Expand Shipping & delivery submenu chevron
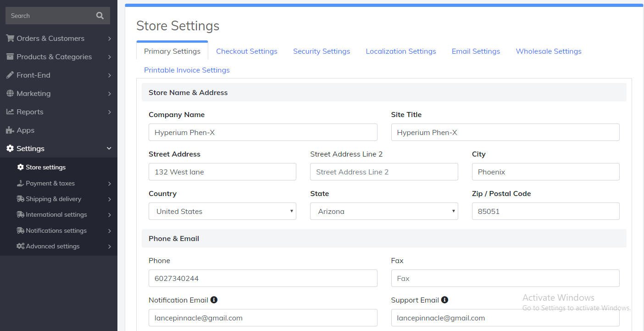Image resolution: width=644 pixels, height=331 pixels. 110,199
